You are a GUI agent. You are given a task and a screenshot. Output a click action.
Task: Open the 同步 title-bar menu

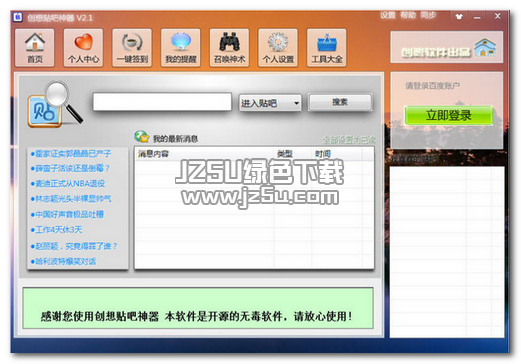coord(428,15)
